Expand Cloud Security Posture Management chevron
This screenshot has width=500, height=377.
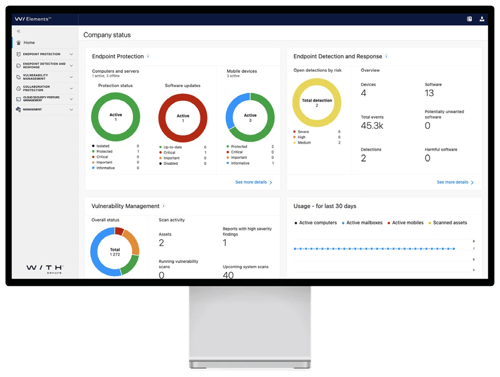pos(71,99)
